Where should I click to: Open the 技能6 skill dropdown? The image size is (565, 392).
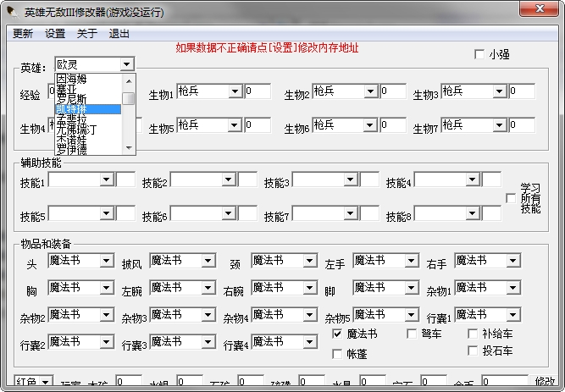229,213
